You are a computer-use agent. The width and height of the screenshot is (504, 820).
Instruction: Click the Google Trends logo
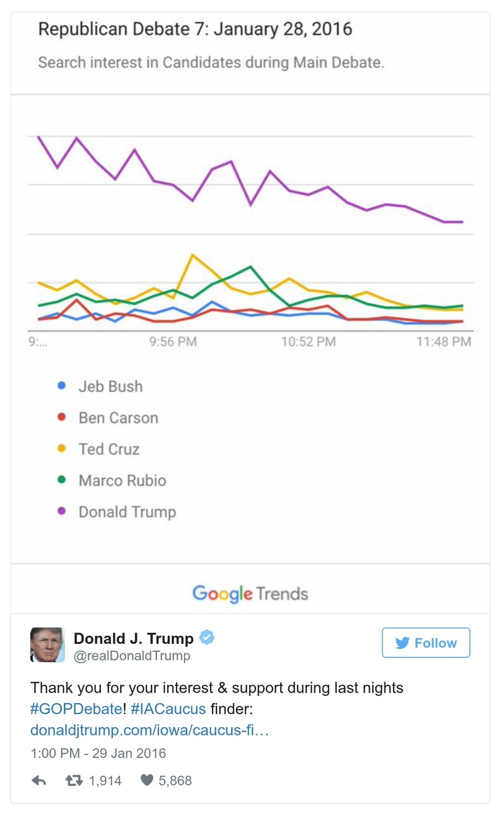click(x=250, y=593)
